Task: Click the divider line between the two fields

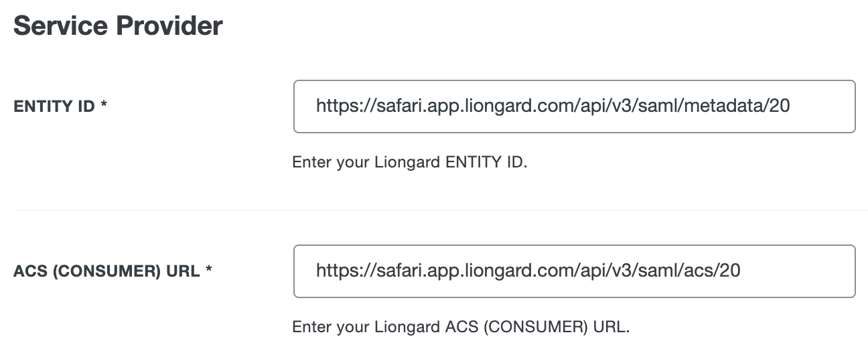Action: point(434,210)
